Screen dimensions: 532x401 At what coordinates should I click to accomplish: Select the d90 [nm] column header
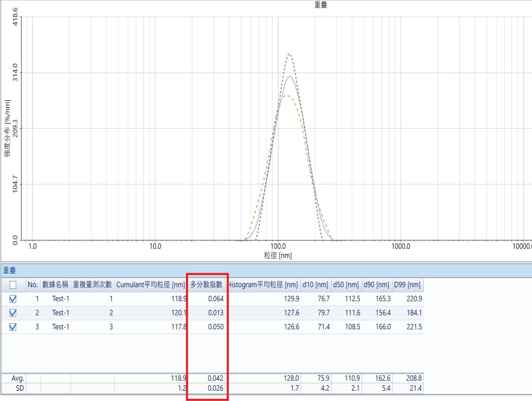(x=376, y=285)
